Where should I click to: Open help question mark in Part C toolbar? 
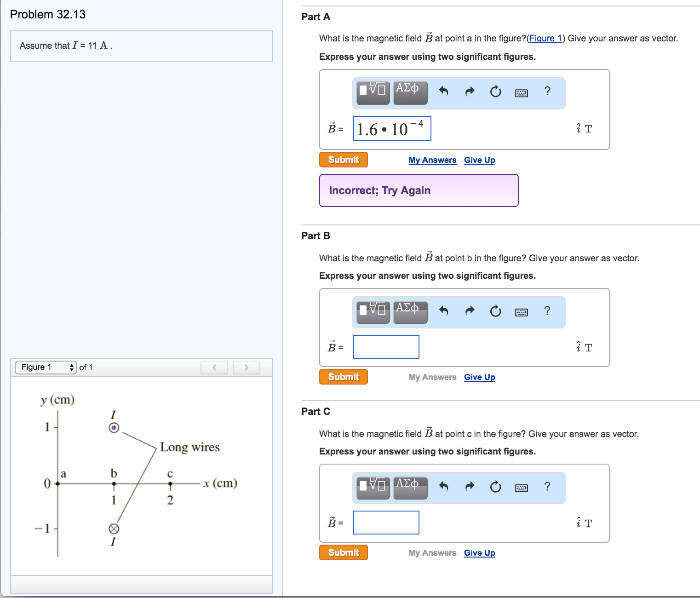tap(547, 486)
